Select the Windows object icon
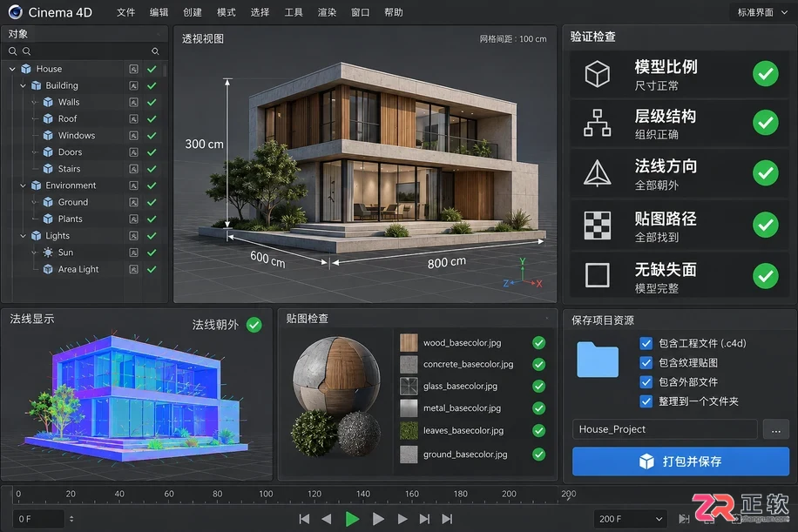The height and width of the screenshot is (532, 798). pyautogui.click(x=48, y=135)
